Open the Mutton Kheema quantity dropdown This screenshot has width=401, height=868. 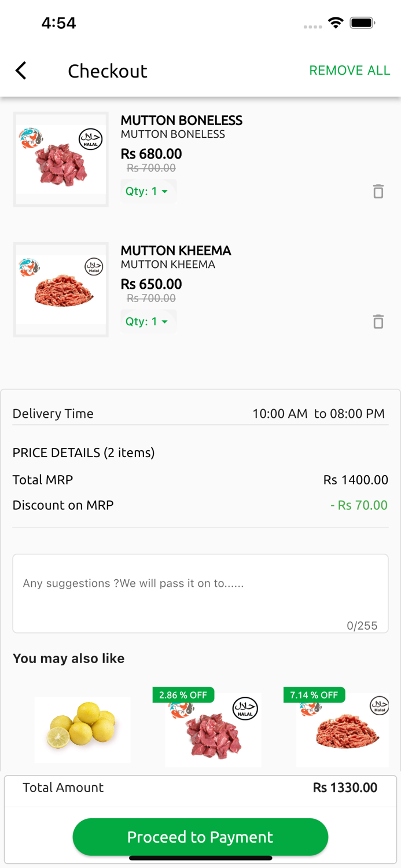(148, 322)
